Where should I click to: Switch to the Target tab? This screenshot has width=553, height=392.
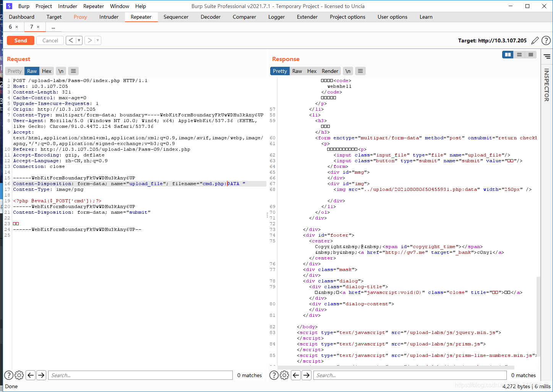point(54,17)
